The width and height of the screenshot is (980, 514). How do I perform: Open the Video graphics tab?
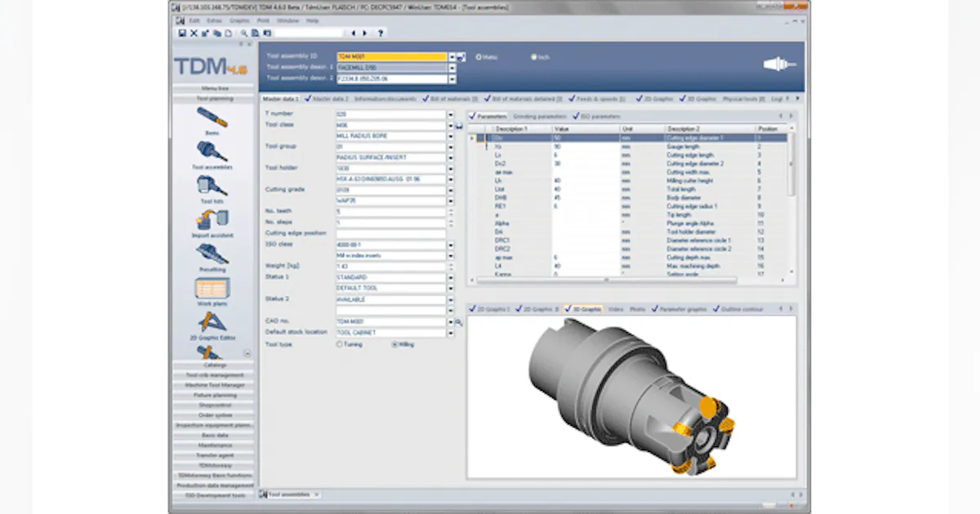pyautogui.click(x=616, y=309)
